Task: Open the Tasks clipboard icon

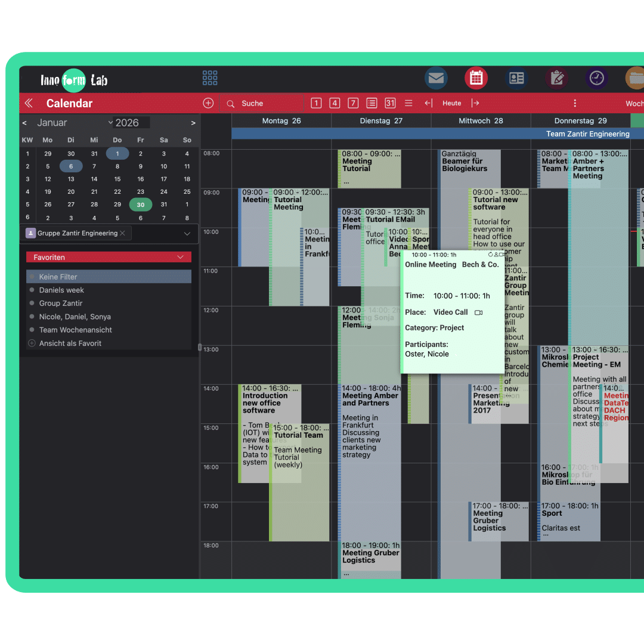Action: (557, 78)
